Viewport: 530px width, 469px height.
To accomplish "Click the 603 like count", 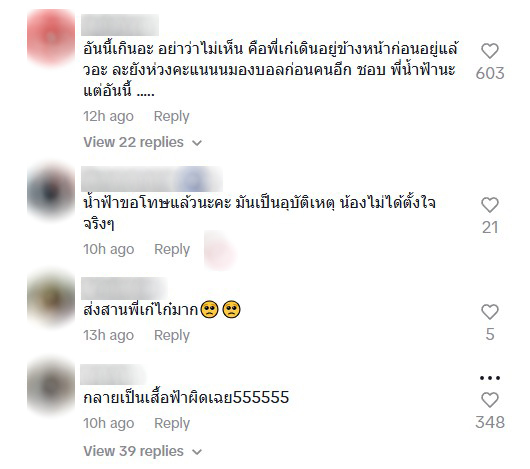I will pos(490,73).
